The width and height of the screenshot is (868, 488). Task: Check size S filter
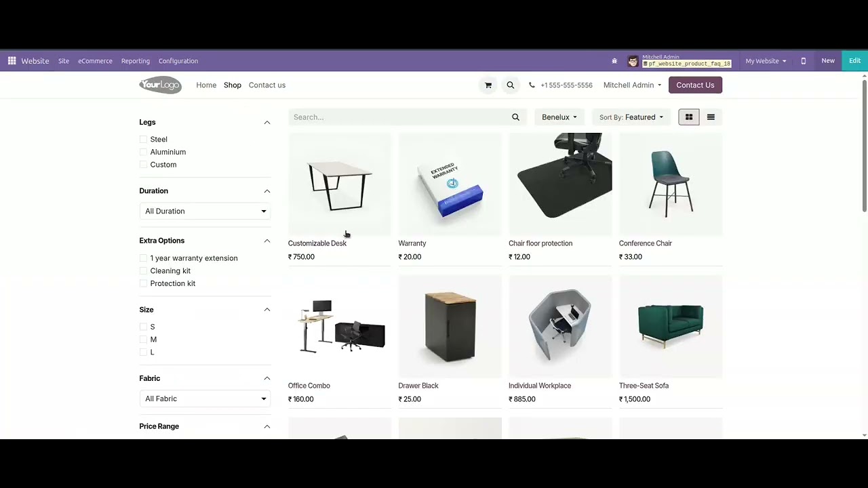click(x=143, y=327)
